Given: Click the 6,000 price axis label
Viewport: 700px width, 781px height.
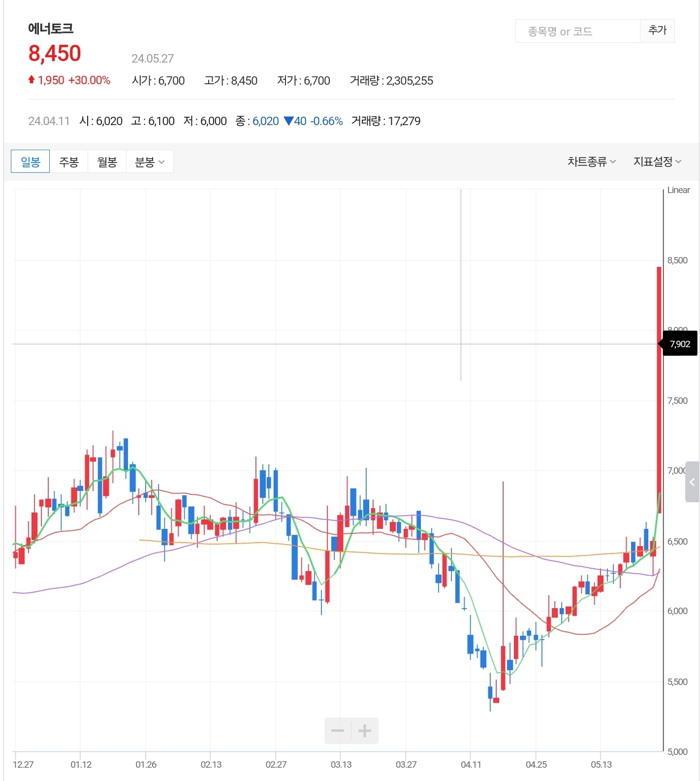Looking at the screenshot, I should pos(677,611).
